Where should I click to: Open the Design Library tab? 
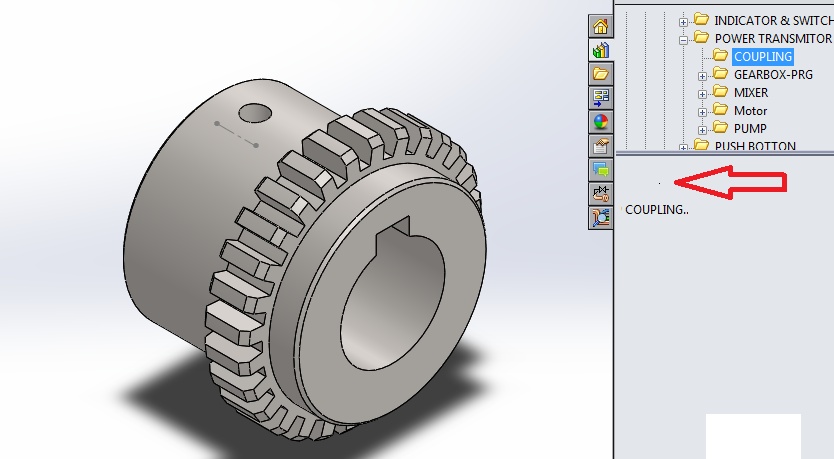tap(601, 51)
